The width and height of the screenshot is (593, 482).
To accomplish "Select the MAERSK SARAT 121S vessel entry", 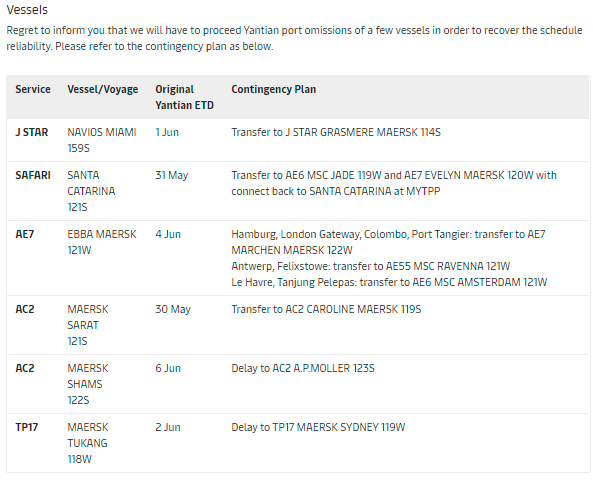I will pyautogui.click(x=88, y=325).
